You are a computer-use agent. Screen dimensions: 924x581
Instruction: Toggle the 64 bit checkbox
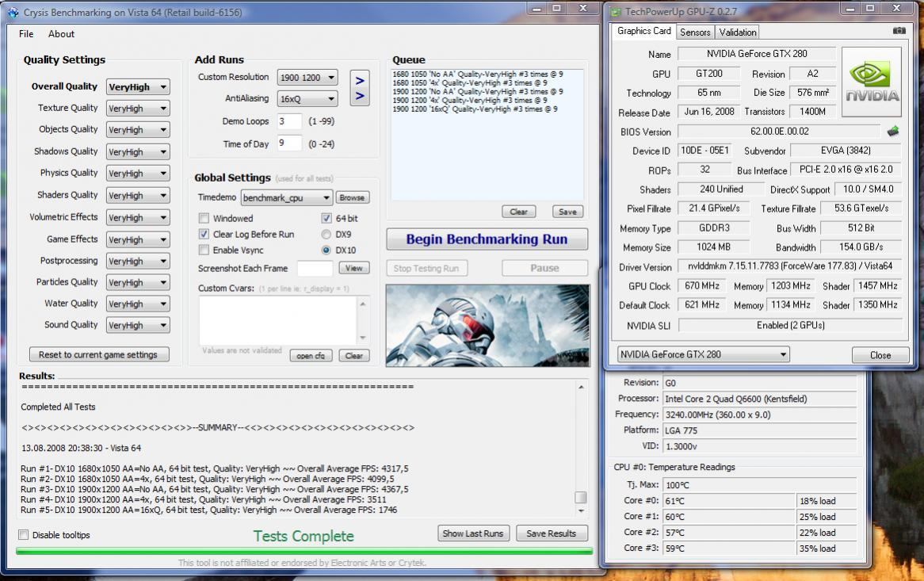point(326,218)
